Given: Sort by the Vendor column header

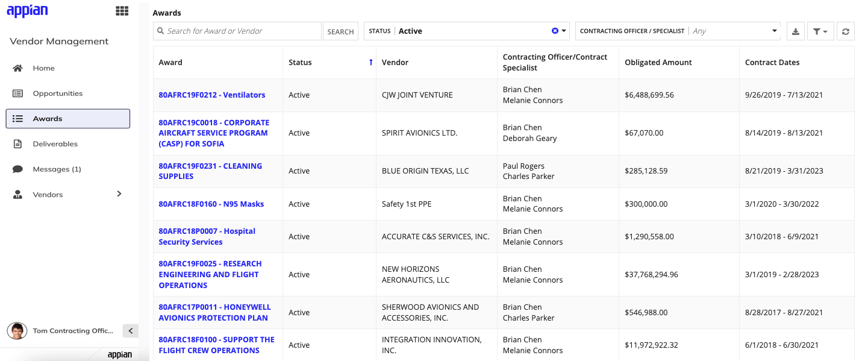Looking at the screenshot, I should 395,63.
